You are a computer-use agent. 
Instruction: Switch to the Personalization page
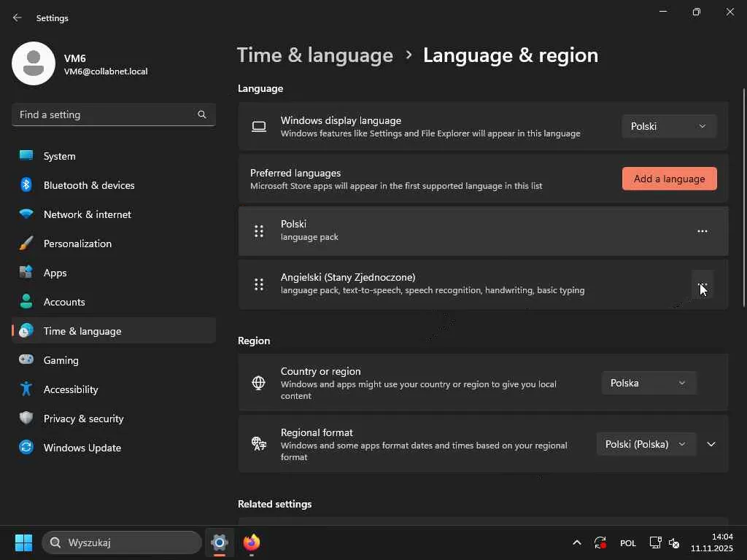(x=113, y=244)
